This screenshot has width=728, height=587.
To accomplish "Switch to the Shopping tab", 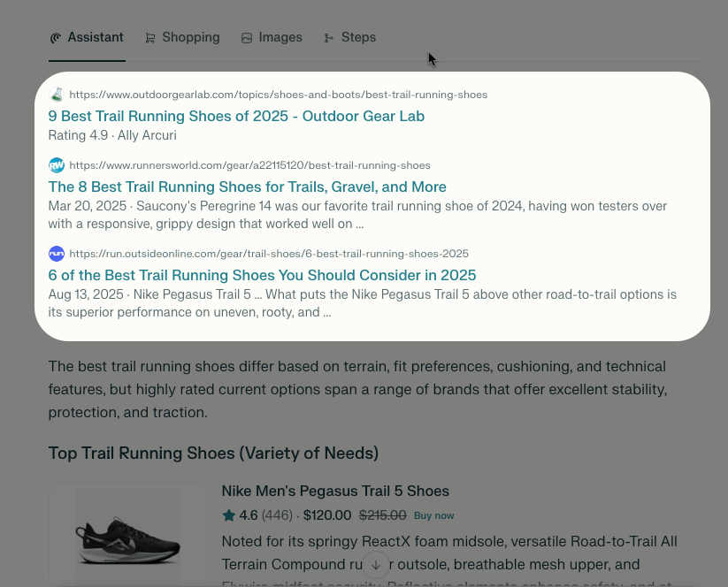I will 190,37.
